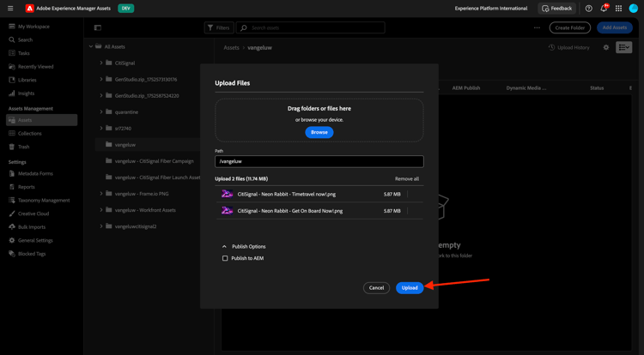Click the Search assets field

[311, 28]
